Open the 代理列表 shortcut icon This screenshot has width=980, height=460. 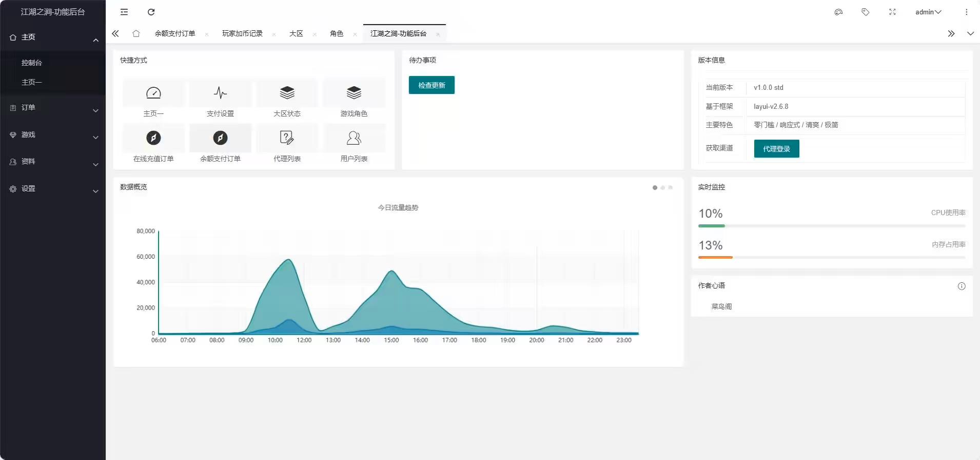point(287,138)
